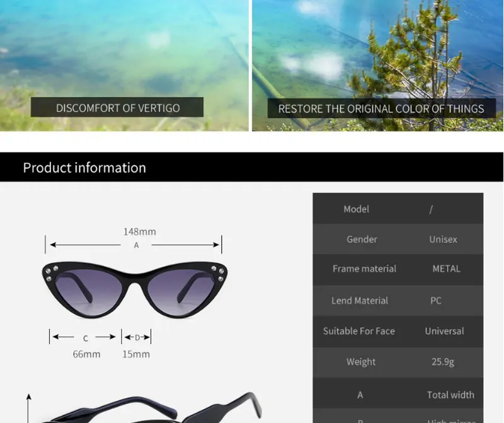Click the 'Product information' heading
Image resolution: width=504 pixels, height=423 pixels.
[x=84, y=168]
